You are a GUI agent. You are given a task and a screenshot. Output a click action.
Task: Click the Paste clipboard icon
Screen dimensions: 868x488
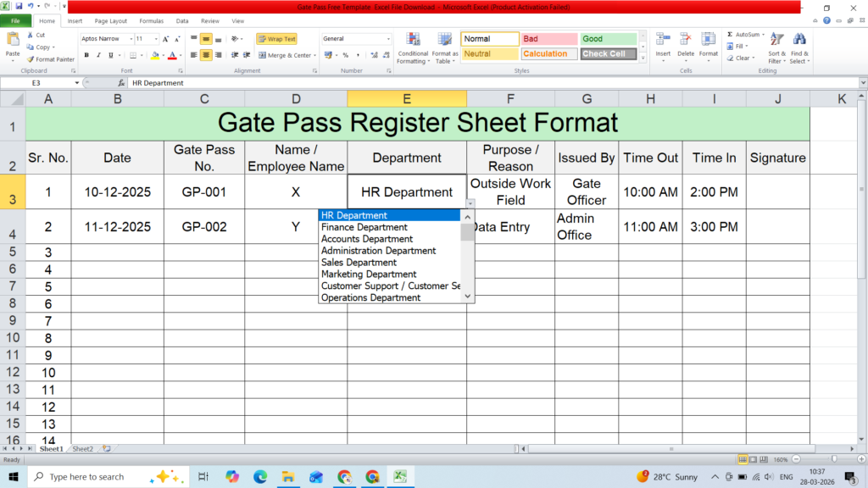coord(12,41)
